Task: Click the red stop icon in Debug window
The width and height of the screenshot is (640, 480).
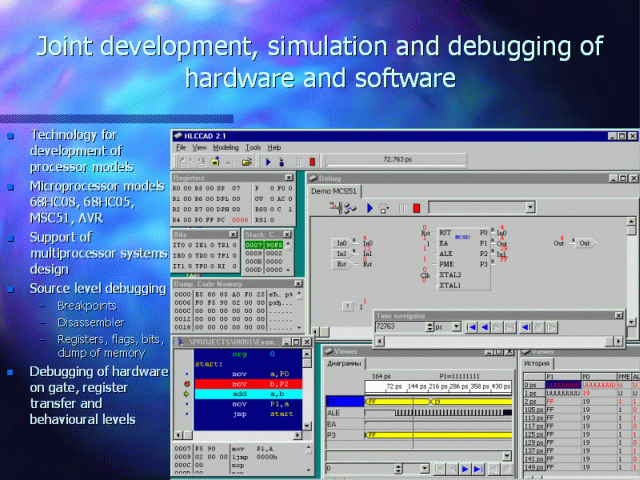Action: [x=416, y=208]
